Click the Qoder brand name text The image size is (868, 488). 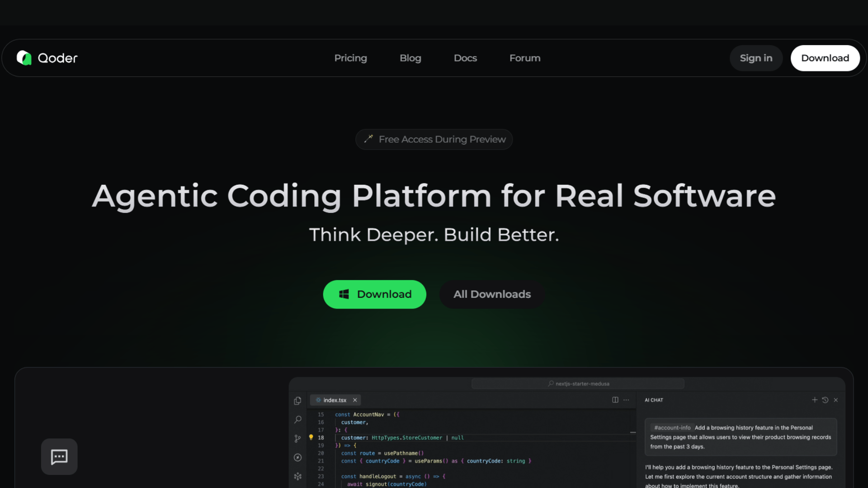pos(58,58)
